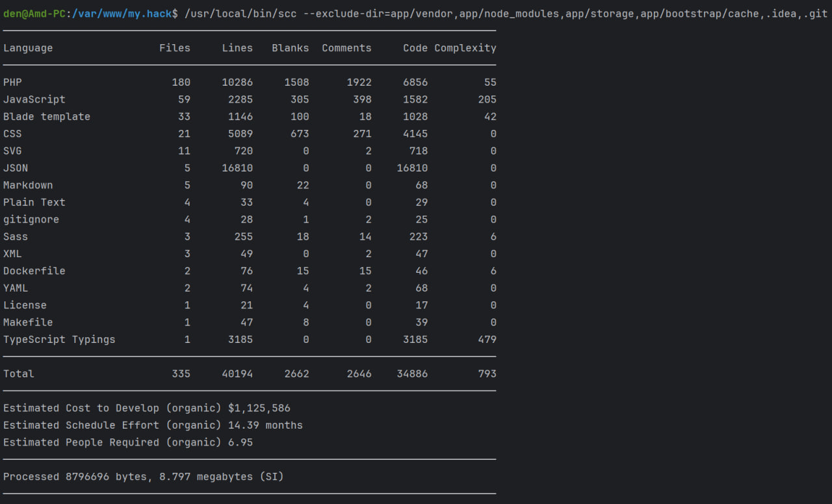The image size is (832, 504).
Task: Click the den@Amd-PC user host text
Action: [34, 14]
